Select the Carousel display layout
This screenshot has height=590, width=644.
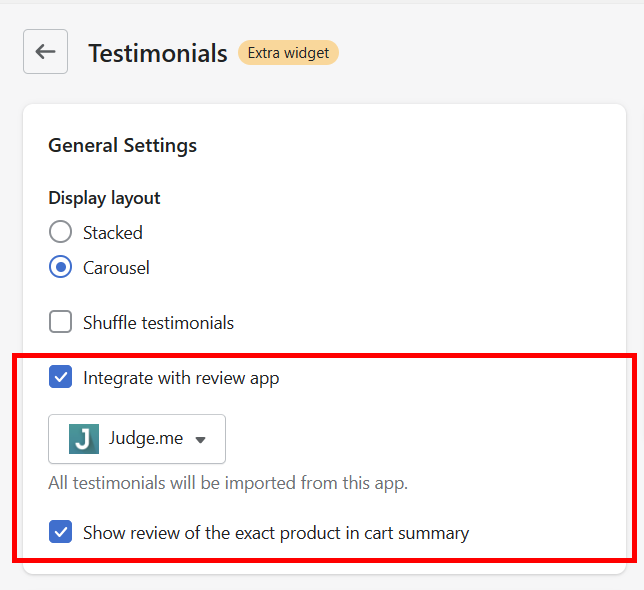click(x=60, y=267)
